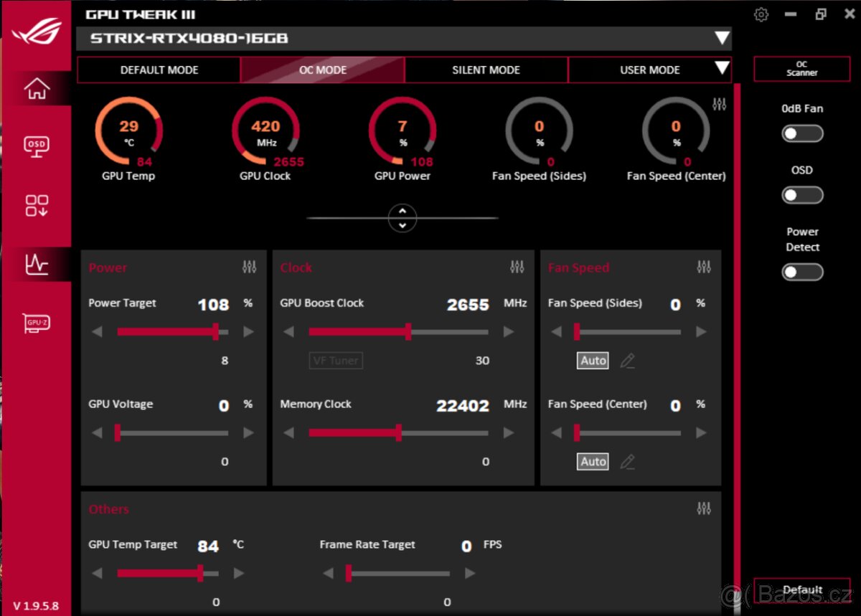Image resolution: width=861 pixels, height=616 pixels.
Task: Open Clock panel settings sliders icon
Action: [517, 267]
